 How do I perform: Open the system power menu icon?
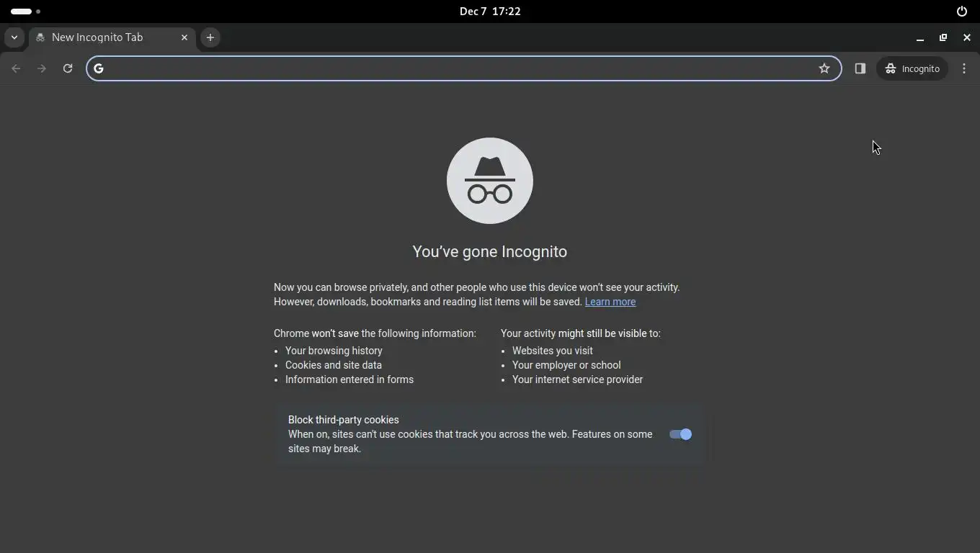961,12
